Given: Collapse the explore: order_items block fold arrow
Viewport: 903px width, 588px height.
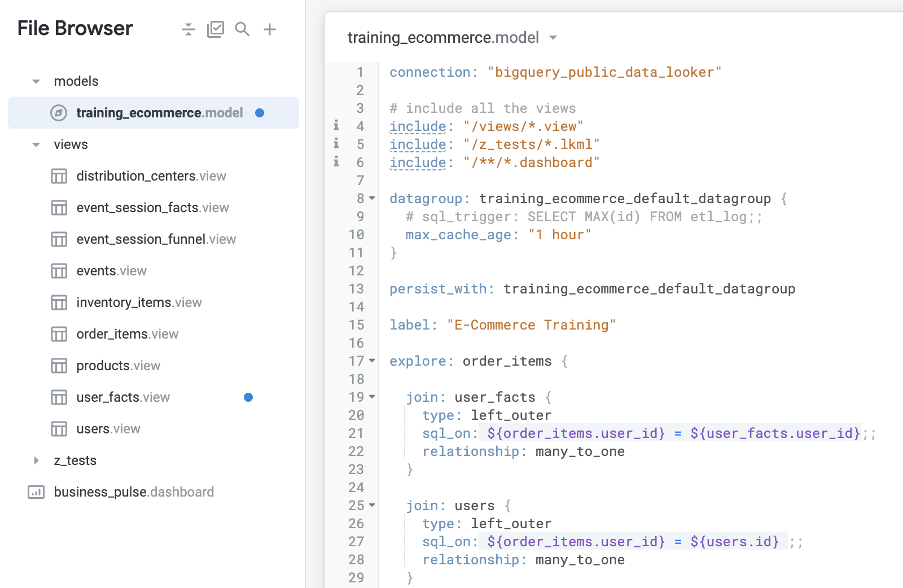Looking at the screenshot, I should [x=371, y=362].
